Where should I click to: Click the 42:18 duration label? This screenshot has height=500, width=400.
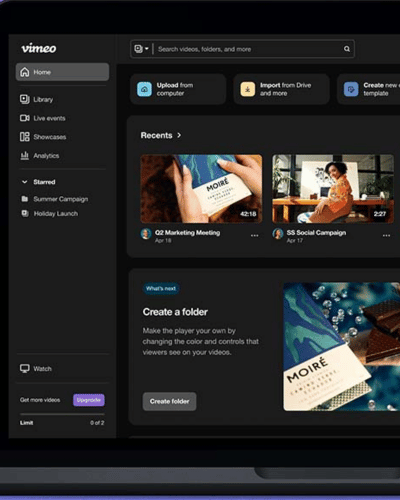pyautogui.click(x=248, y=214)
